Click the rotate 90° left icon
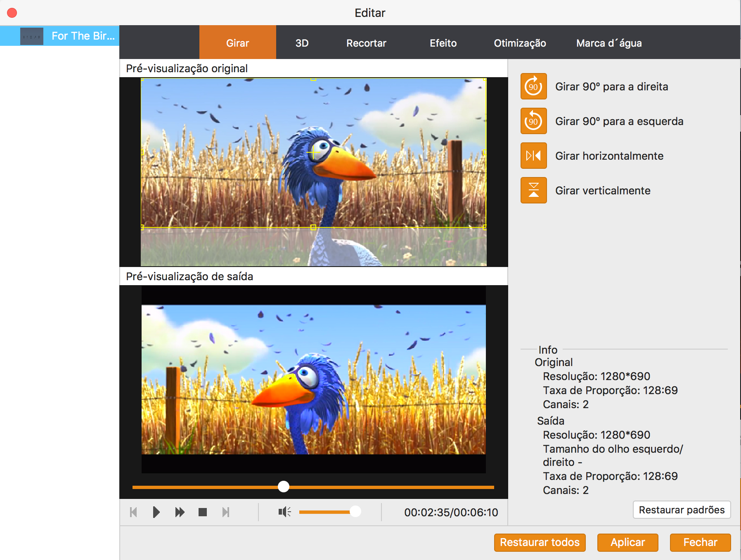The image size is (741, 560). (x=533, y=121)
